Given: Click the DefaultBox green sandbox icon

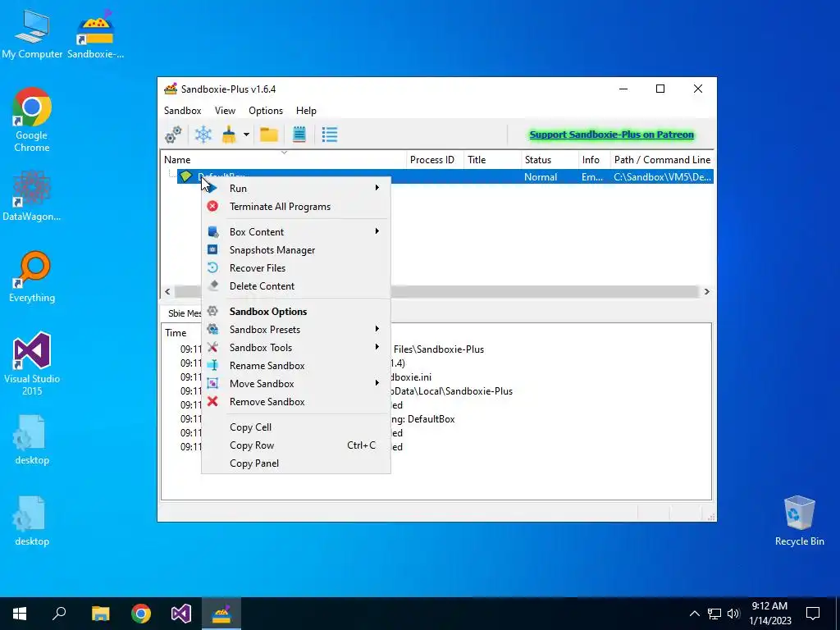Looking at the screenshot, I should point(186,176).
